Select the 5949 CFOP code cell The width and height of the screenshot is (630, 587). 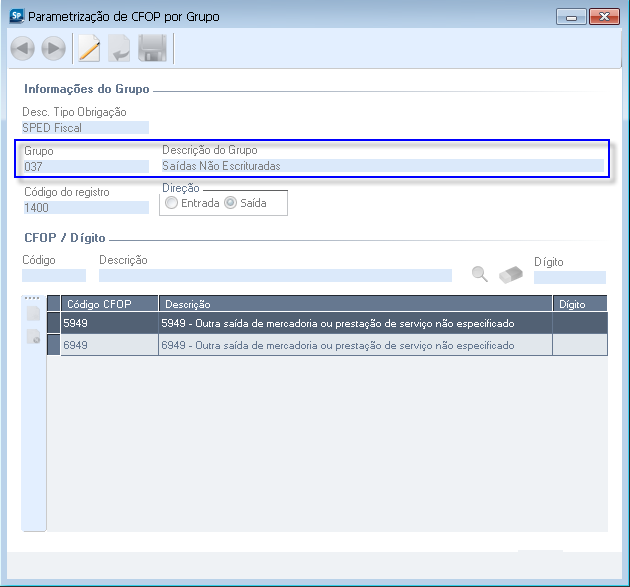tap(109, 323)
